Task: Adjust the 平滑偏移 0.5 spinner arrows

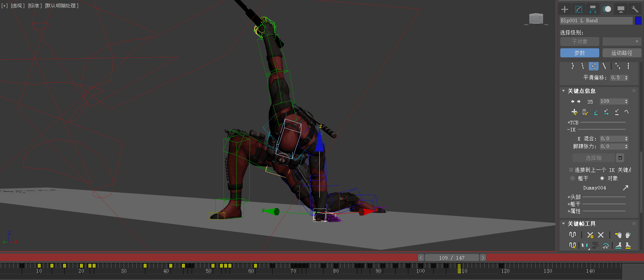Action: [x=626, y=78]
